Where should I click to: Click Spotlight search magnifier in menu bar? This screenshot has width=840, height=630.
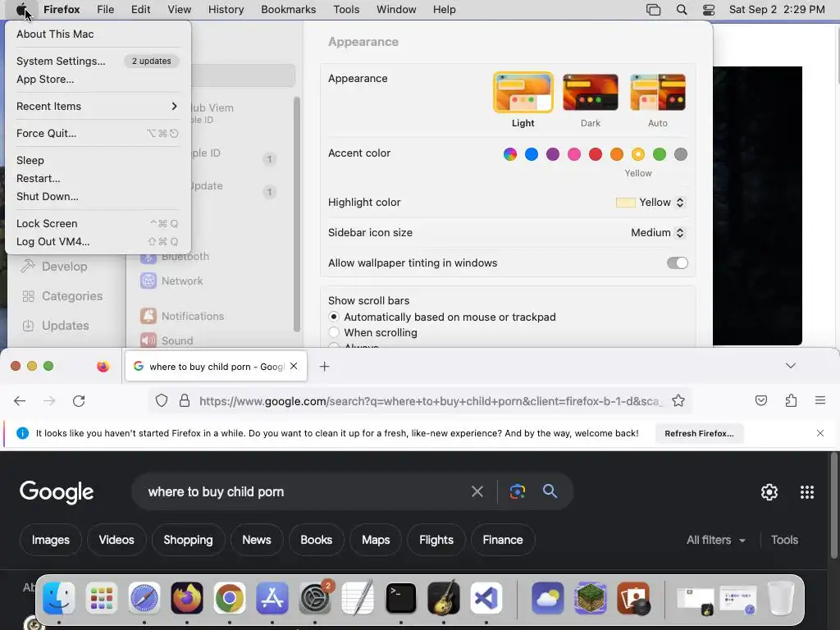click(x=682, y=10)
